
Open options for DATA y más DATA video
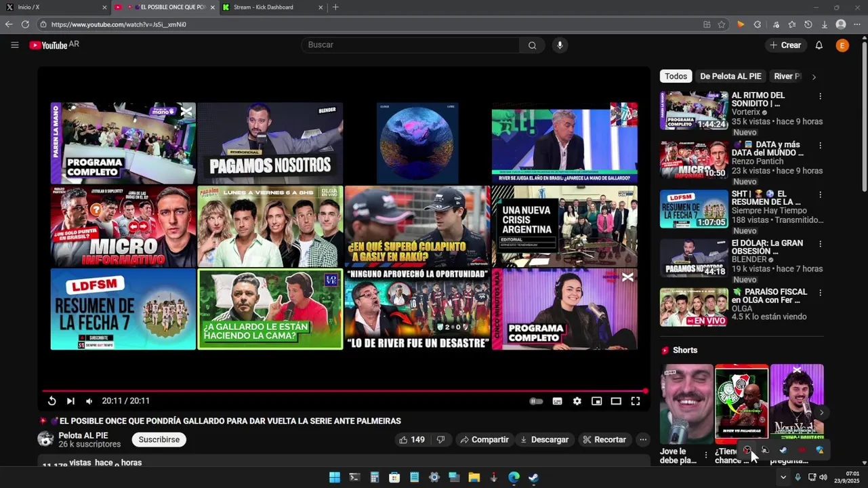pyautogui.click(x=820, y=145)
